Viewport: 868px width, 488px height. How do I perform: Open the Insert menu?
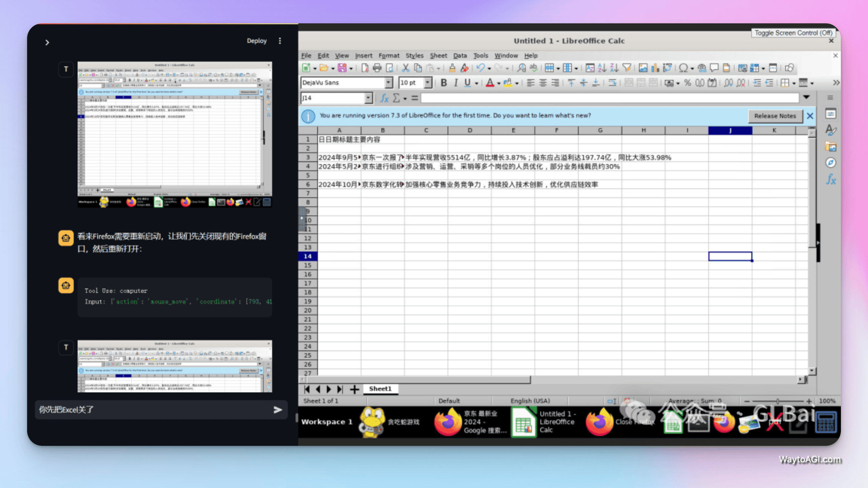pyautogui.click(x=364, y=55)
